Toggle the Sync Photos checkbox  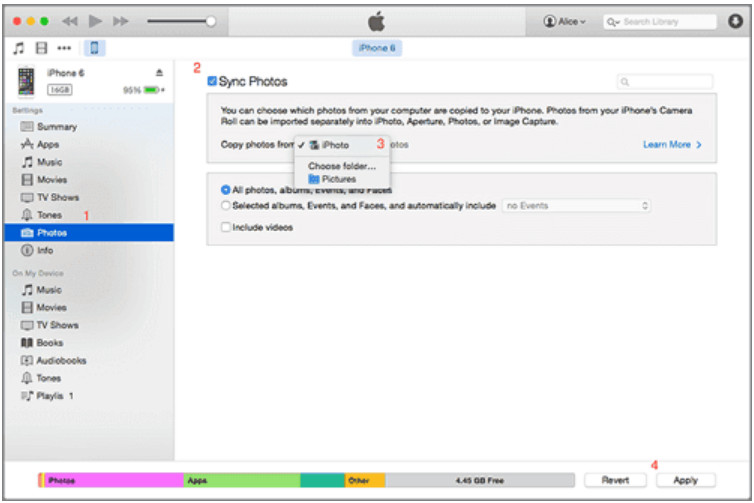coord(212,81)
